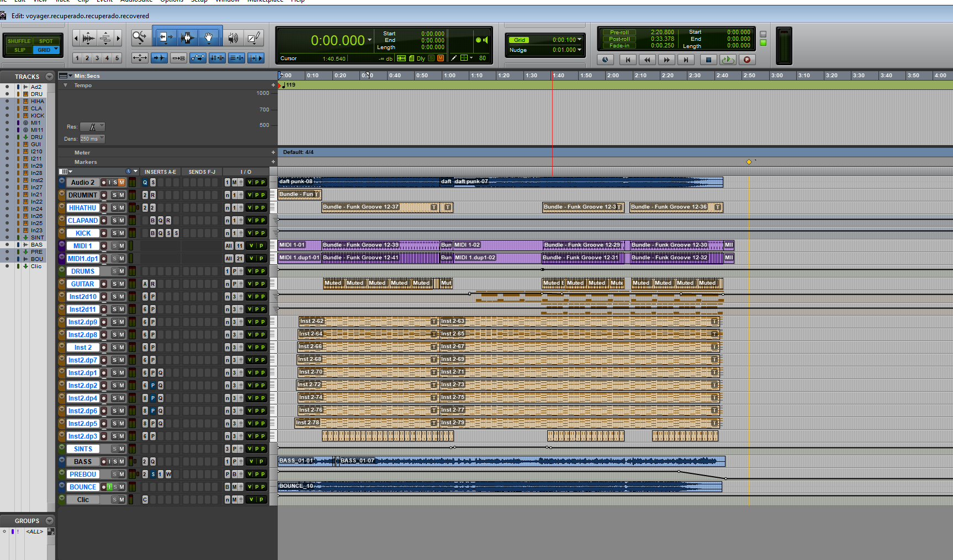
Task: Open main counter format dropdown
Action: click(x=369, y=40)
